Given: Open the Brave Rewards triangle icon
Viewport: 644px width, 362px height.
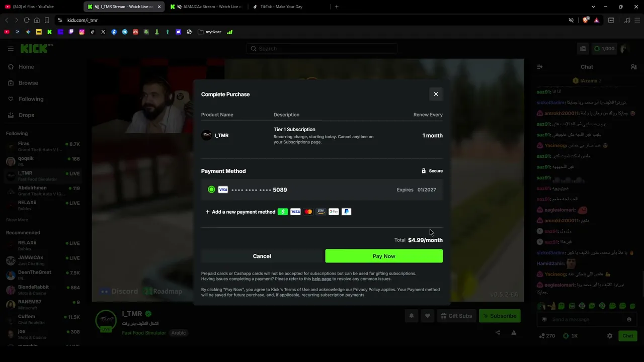Looking at the screenshot, I should 596,20.
